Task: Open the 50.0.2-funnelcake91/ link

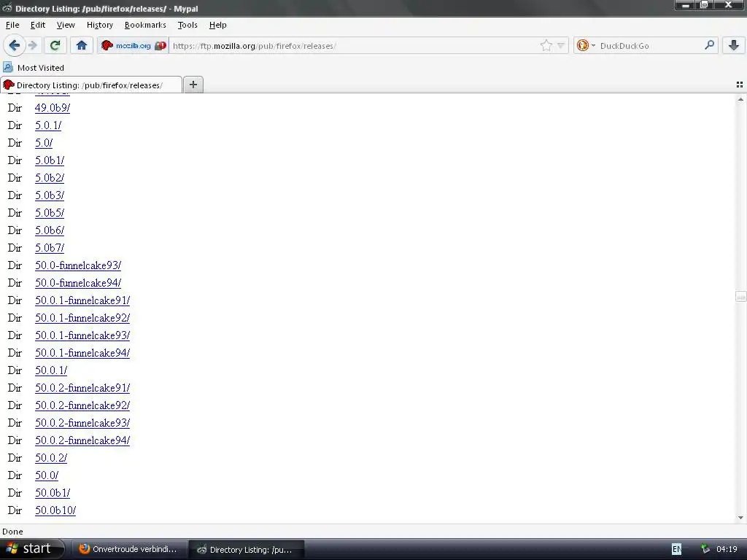Action: point(82,388)
